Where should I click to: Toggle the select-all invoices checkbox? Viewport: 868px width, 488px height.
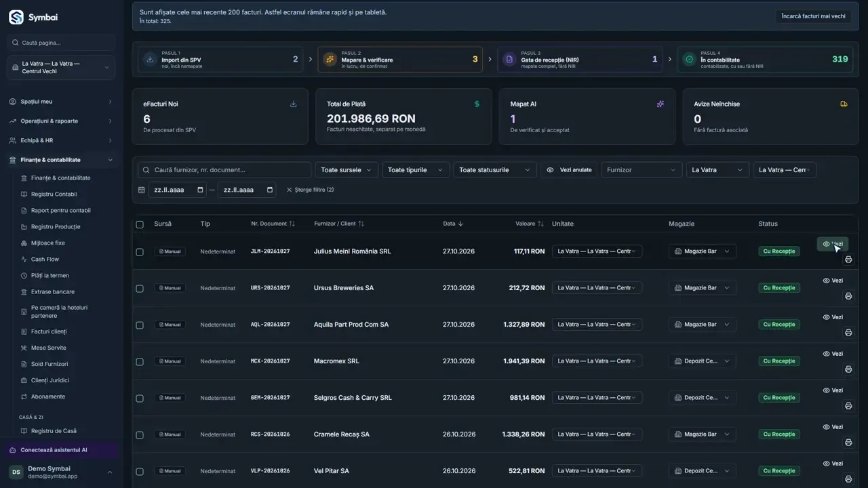(x=140, y=224)
